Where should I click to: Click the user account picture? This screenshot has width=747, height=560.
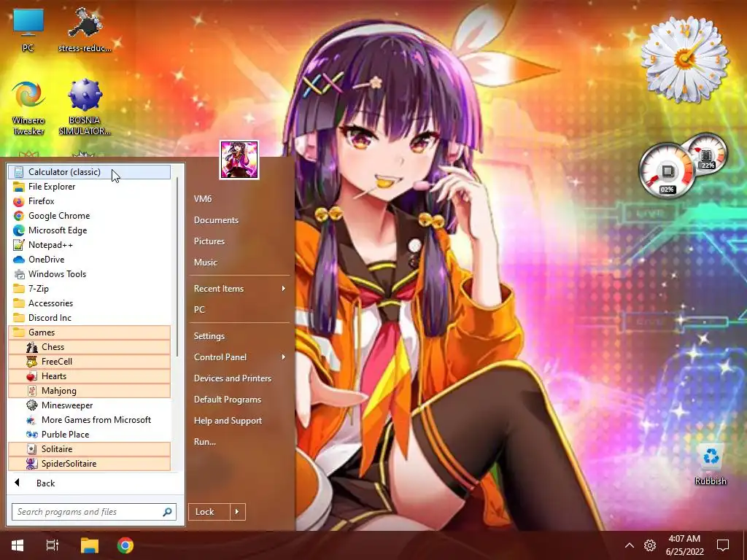pyautogui.click(x=239, y=160)
